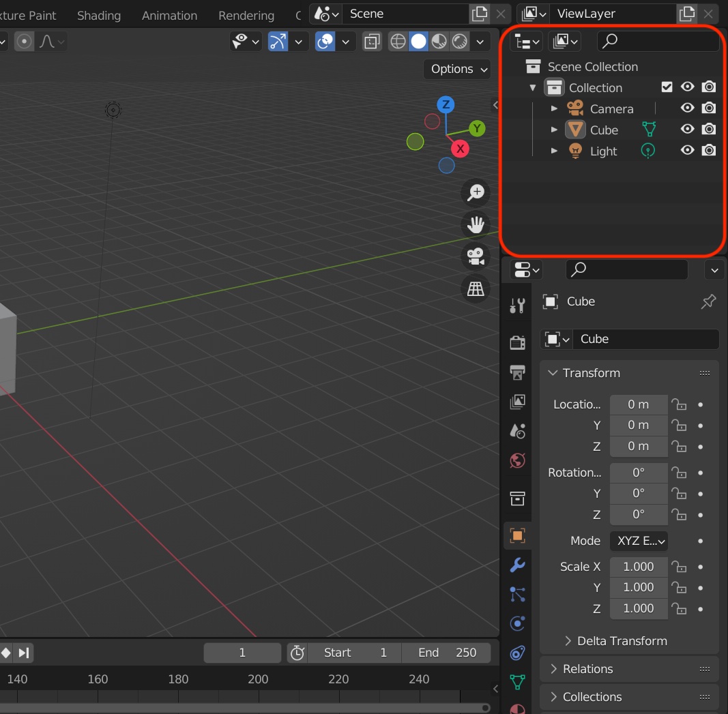
Task: Switch to rendered viewport shading
Action: [460, 42]
